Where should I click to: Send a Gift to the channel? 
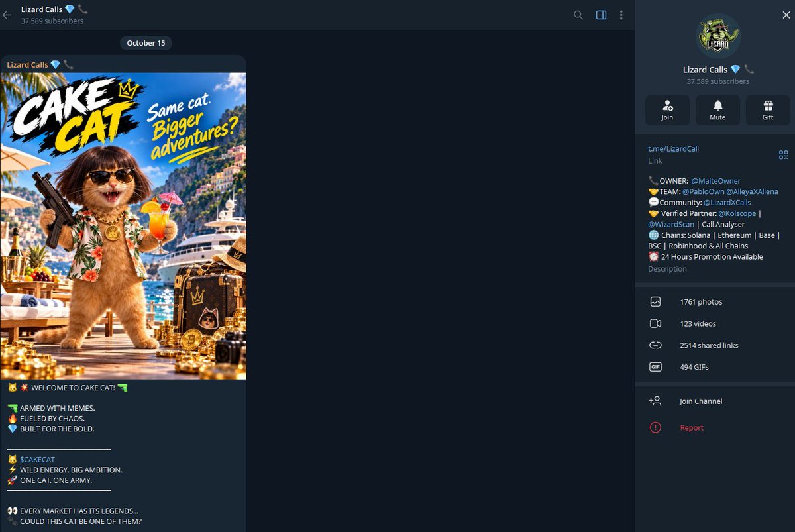click(768, 110)
